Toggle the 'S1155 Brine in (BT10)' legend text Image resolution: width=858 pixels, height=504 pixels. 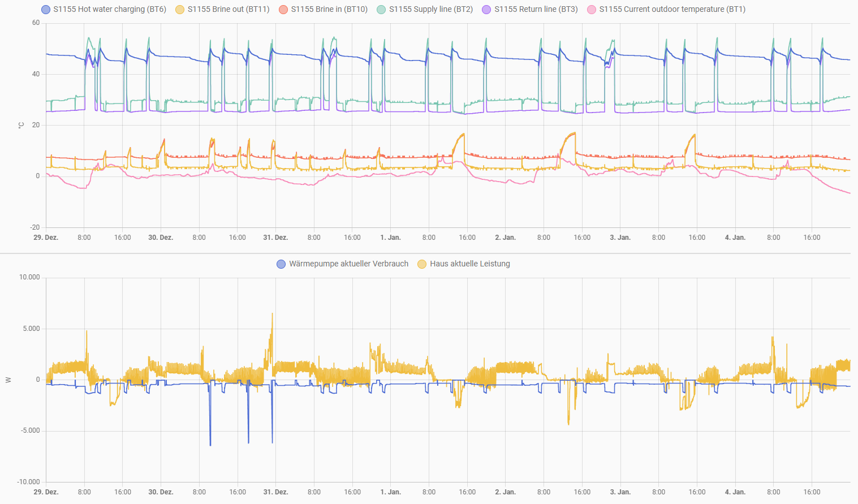(329, 10)
